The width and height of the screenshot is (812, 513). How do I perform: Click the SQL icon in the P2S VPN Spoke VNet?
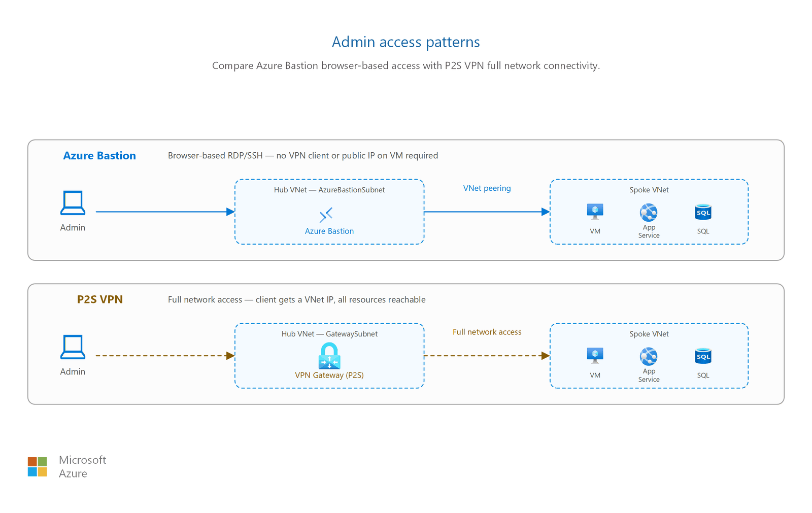tap(703, 356)
